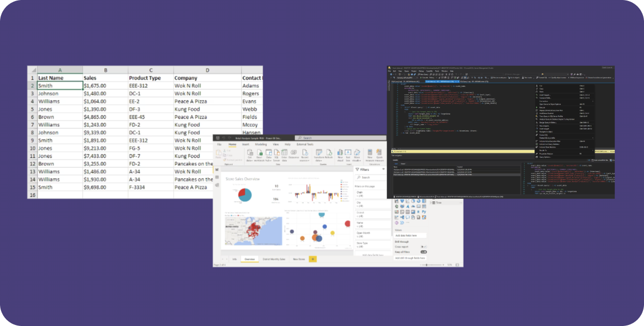This screenshot has height=326, width=644.
Task: Toggle the Cross-report drill through switch
Action: click(424, 247)
